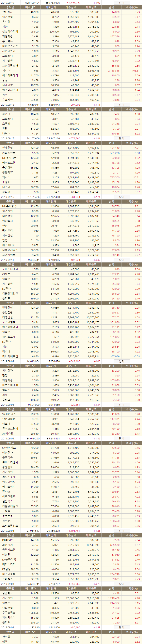
Task: Click the 이트론 stock name
Action: (6, 603)
